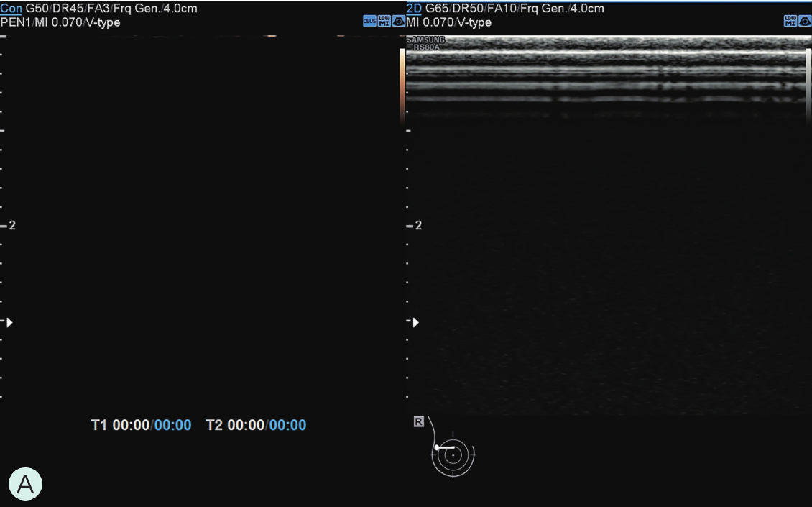The width and height of the screenshot is (812, 507).
Task: Click the circled A figure label
Action: point(25,484)
